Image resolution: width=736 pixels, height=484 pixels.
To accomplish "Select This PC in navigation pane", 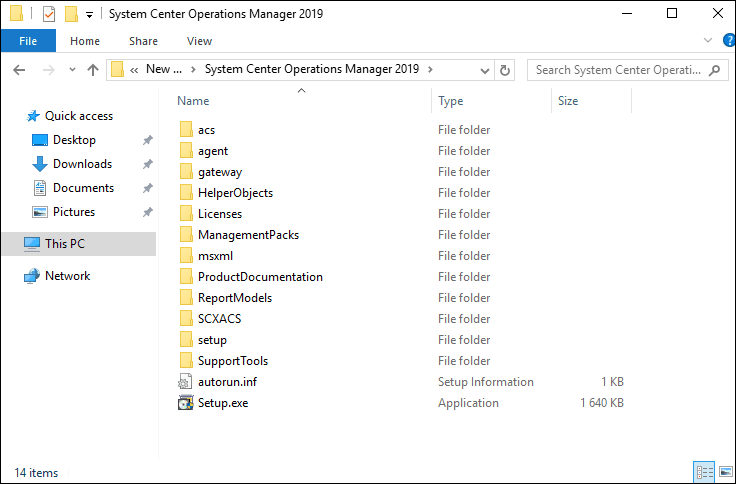I will [79, 244].
